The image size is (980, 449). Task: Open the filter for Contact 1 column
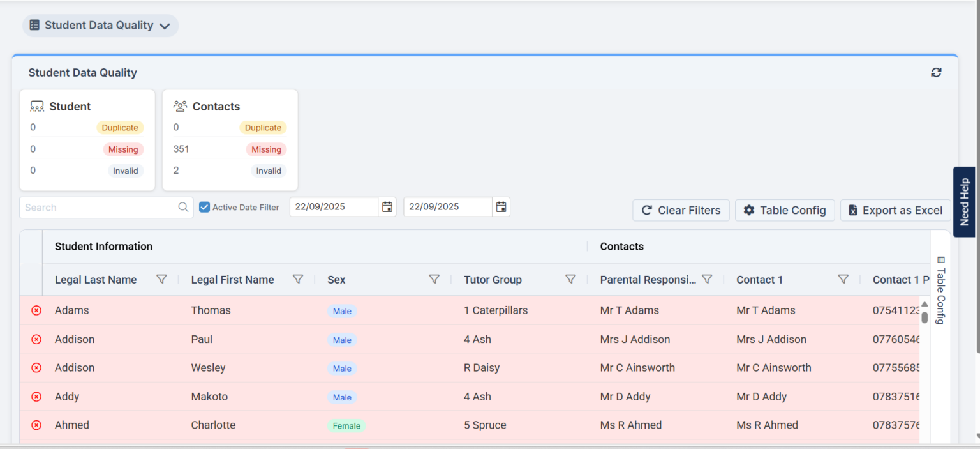[x=843, y=279]
